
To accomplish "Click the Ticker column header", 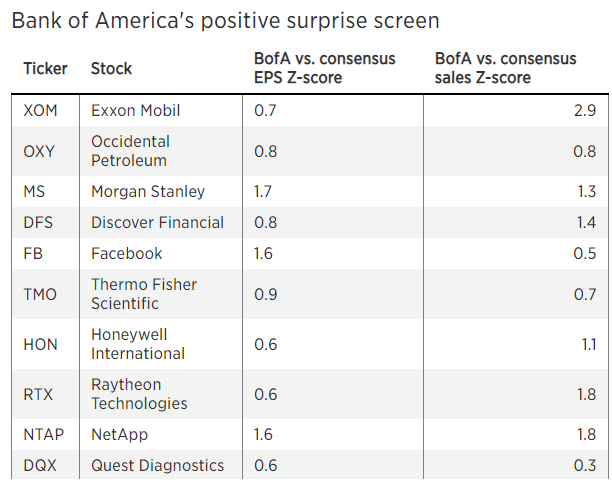I will coord(45,69).
